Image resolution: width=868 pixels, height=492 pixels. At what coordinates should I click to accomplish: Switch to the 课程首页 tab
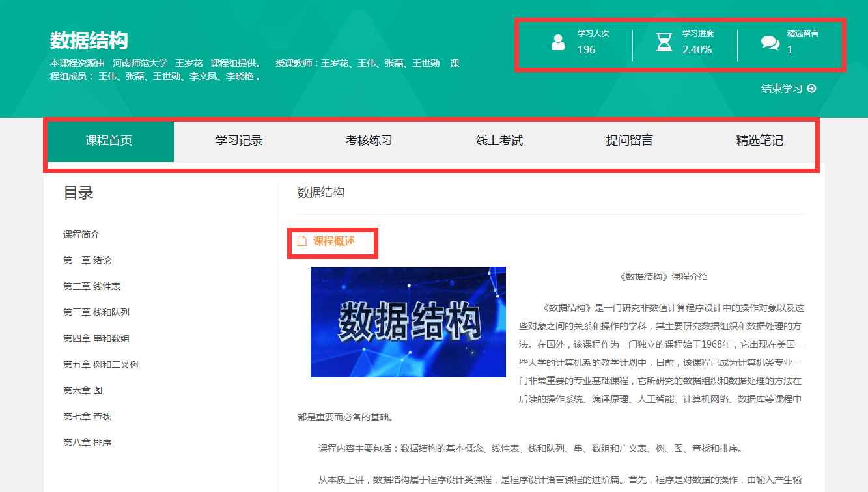click(109, 141)
